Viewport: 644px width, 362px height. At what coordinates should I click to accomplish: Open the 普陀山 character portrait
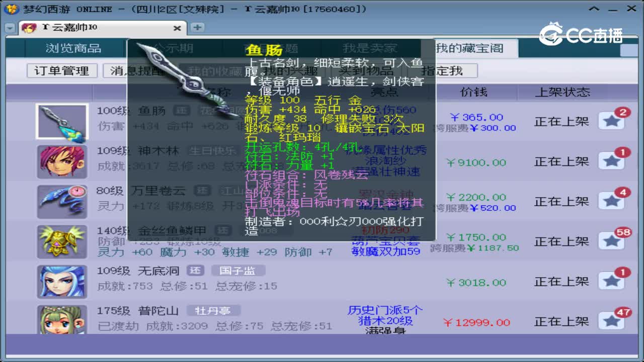point(62,320)
